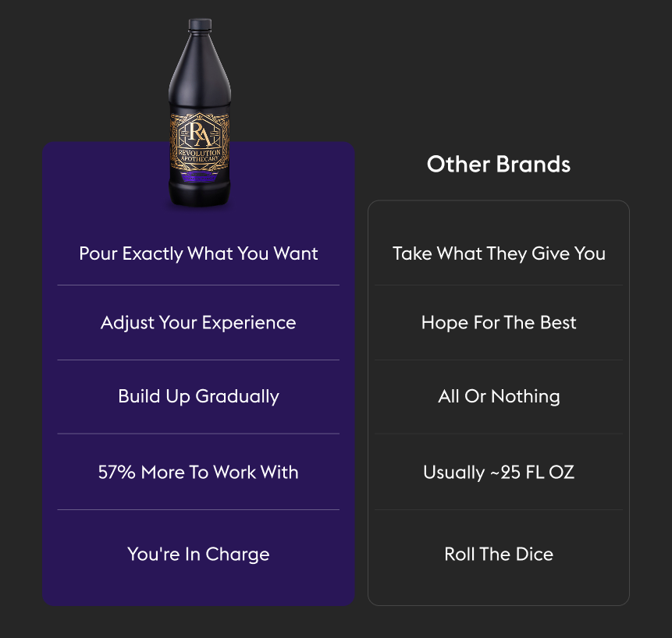The width and height of the screenshot is (672, 638).
Task: Click "Take What They Give You" row
Action: click(x=499, y=253)
